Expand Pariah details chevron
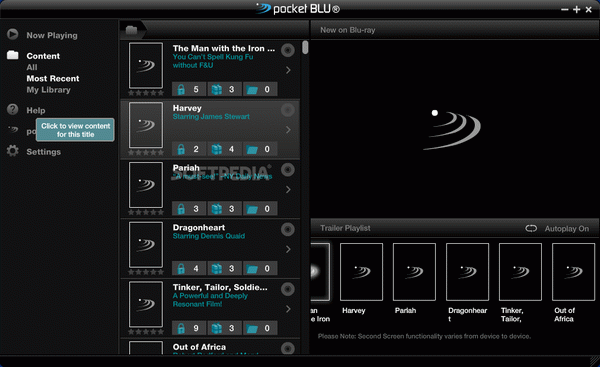Screen dimensions: 600x367 tap(288, 189)
